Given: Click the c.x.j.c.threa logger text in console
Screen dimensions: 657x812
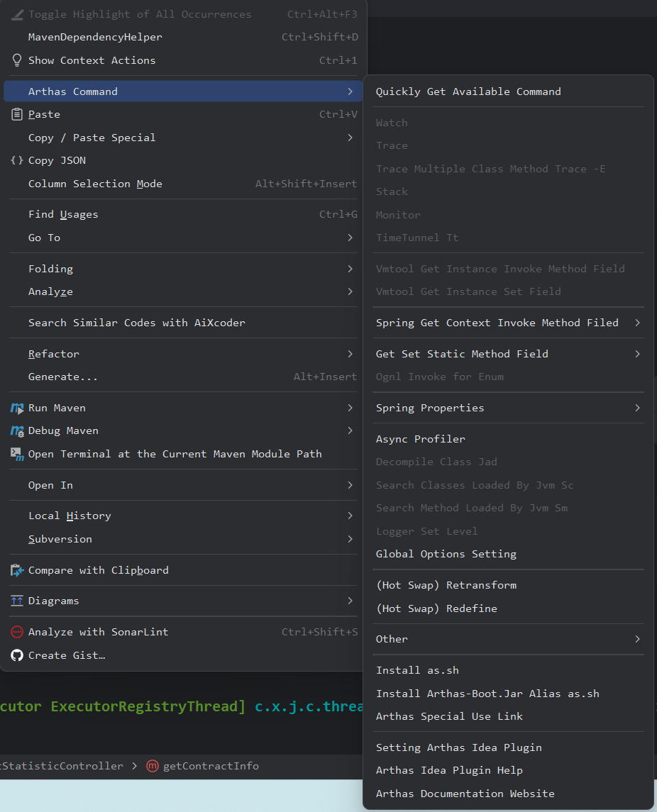Looking at the screenshot, I should pos(309,706).
